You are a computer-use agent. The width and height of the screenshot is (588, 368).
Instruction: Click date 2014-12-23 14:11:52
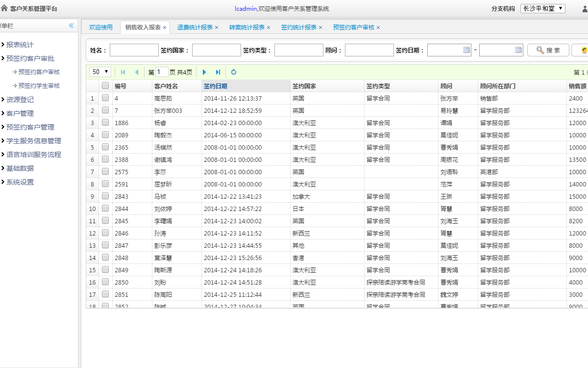point(233,233)
